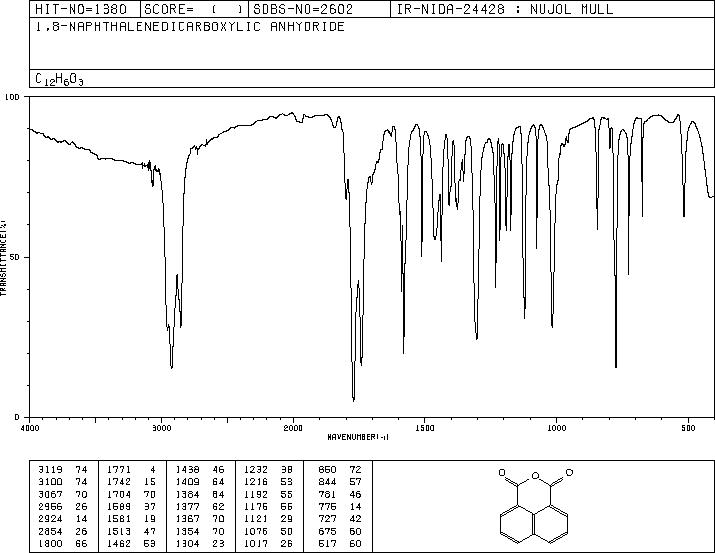Click the 500 x-axis tick label
715x553 pixels.
[x=688, y=428]
